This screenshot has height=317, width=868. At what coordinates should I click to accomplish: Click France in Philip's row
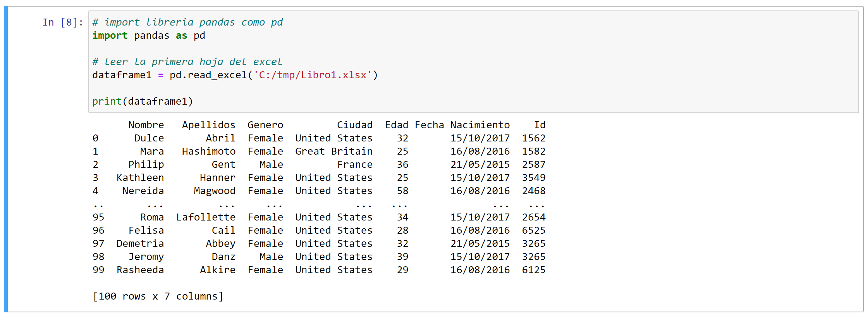pyautogui.click(x=355, y=165)
